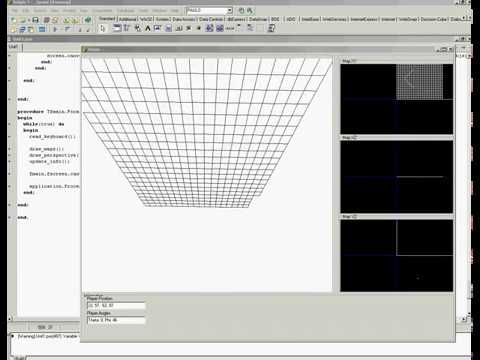Click the New Form toolbar icon

click(x=42, y=29)
